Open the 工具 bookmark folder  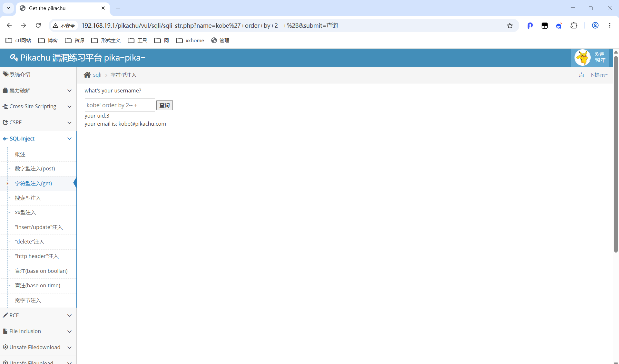pyautogui.click(x=138, y=40)
